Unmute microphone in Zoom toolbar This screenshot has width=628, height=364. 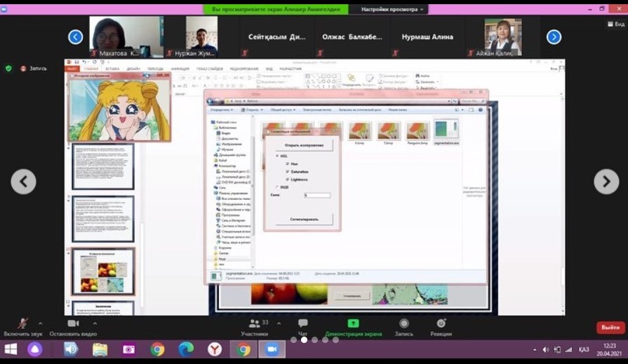(22, 323)
